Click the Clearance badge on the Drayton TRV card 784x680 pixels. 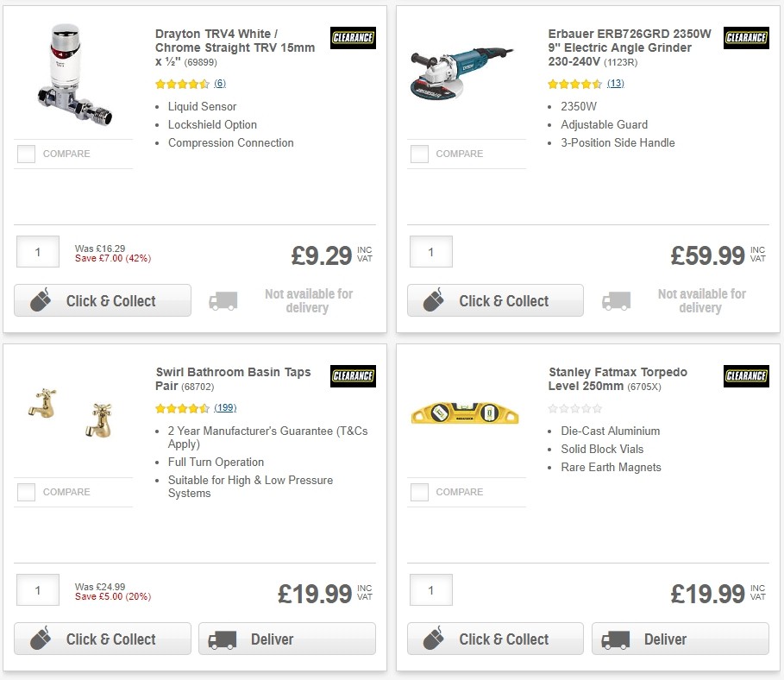[353, 38]
